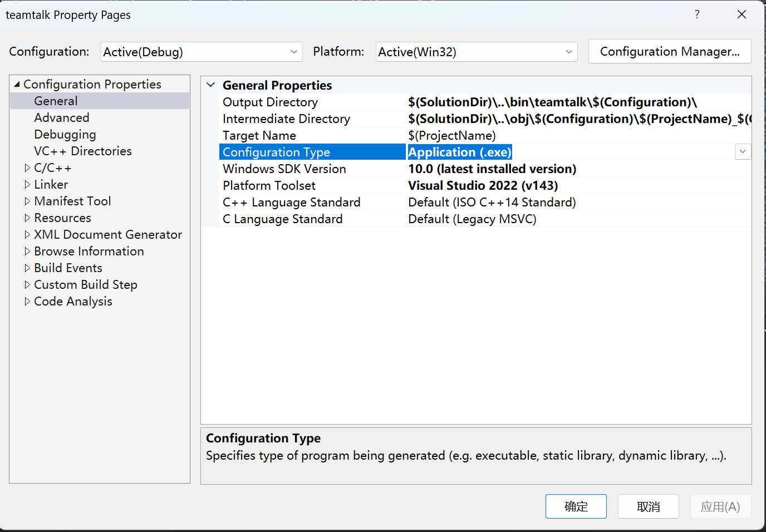The image size is (766, 532).
Task: Click the Application (.exe) value
Action: (x=460, y=152)
